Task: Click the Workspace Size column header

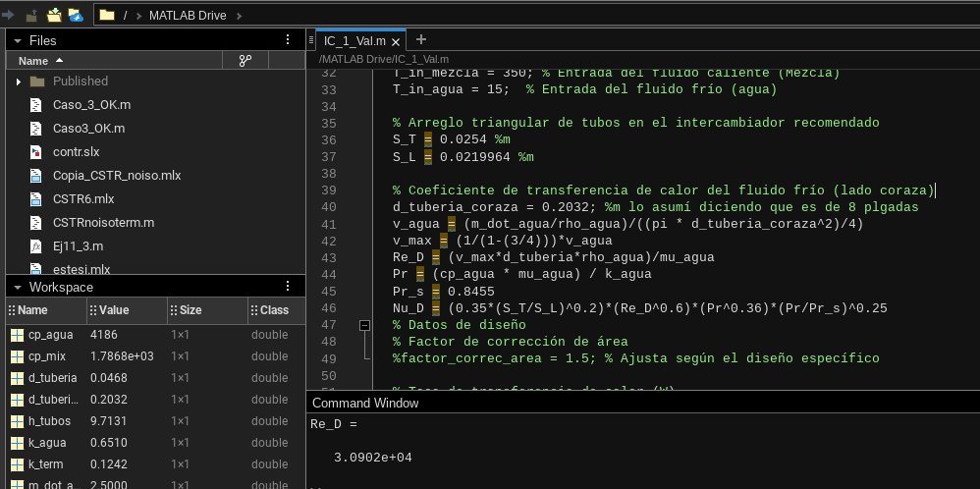Action: tap(207, 310)
